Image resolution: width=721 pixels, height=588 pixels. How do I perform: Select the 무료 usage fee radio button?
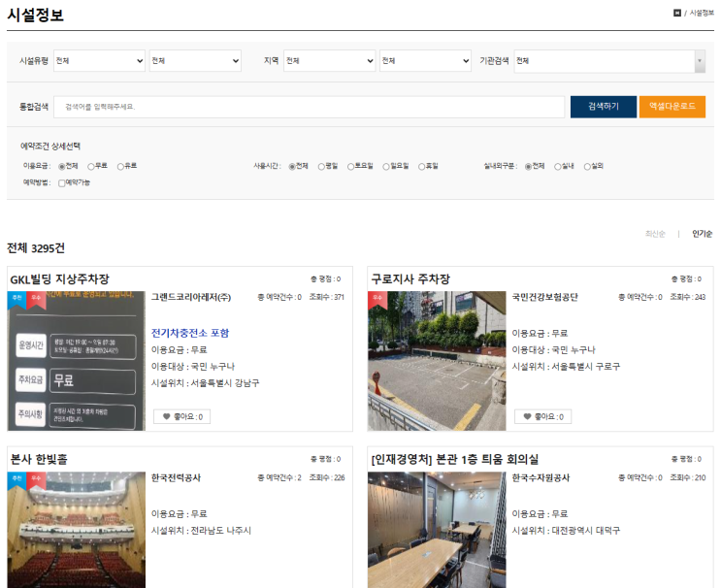point(91,166)
